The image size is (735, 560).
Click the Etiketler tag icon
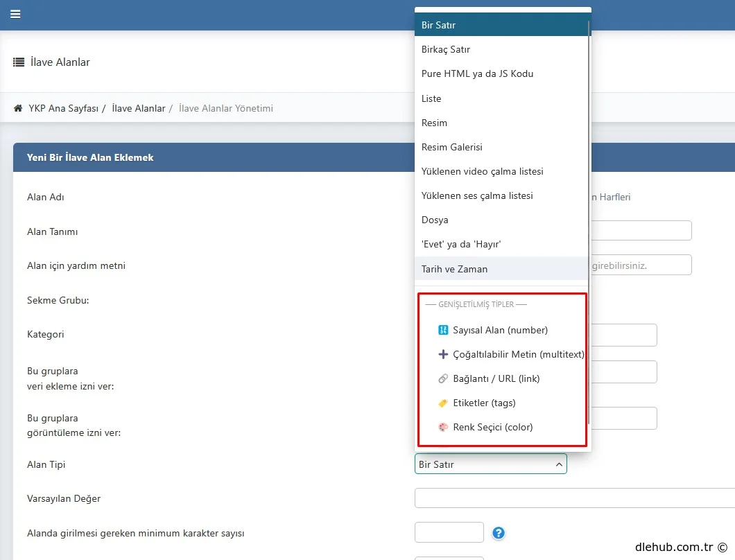coord(444,403)
